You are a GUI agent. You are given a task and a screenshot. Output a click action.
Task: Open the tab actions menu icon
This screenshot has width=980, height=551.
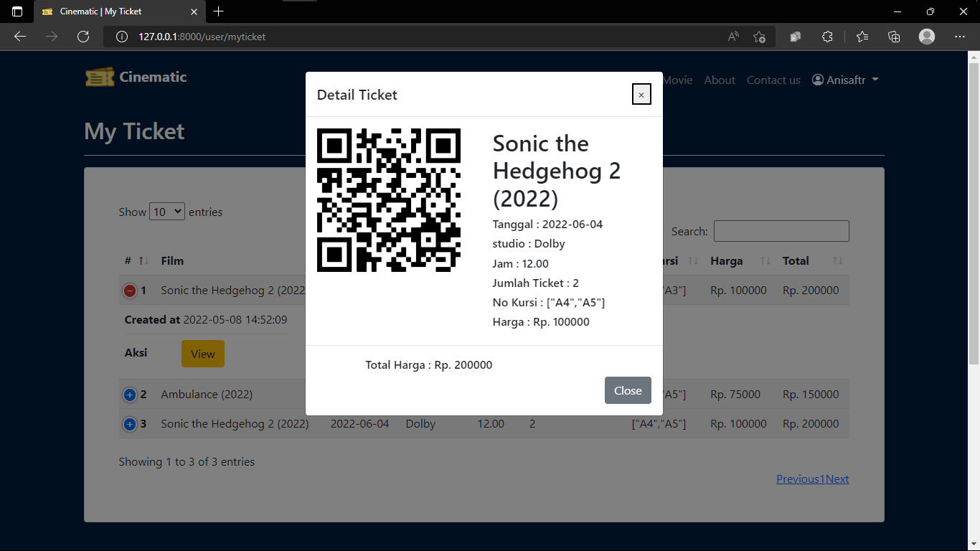[17, 11]
